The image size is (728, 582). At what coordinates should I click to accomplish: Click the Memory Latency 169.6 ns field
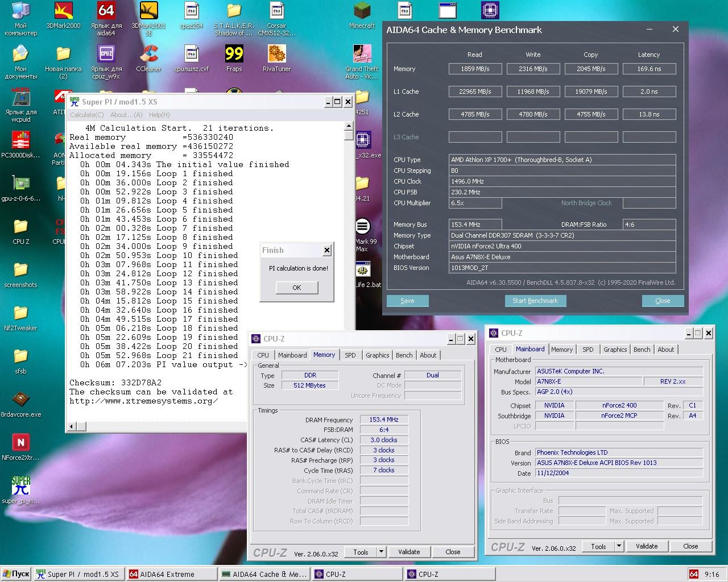649,69
